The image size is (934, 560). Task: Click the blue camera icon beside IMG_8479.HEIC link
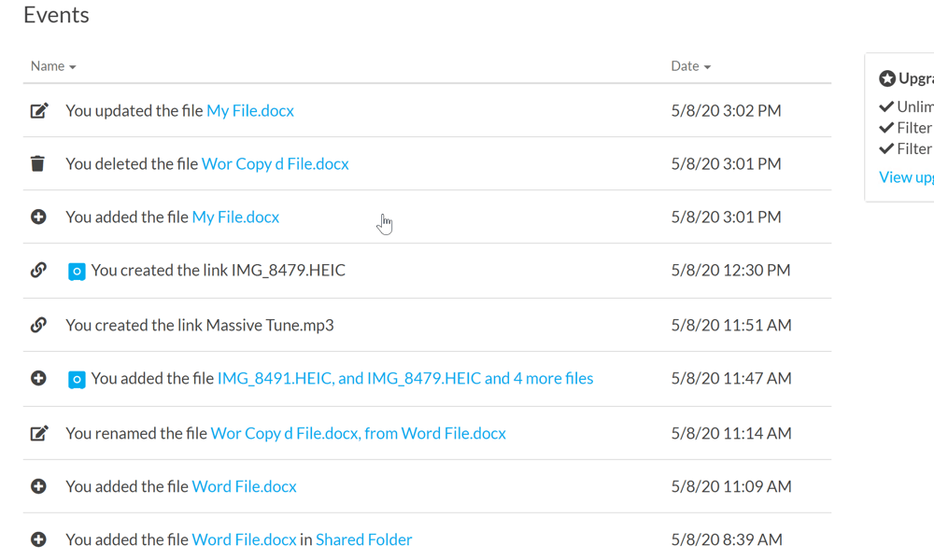77,272
